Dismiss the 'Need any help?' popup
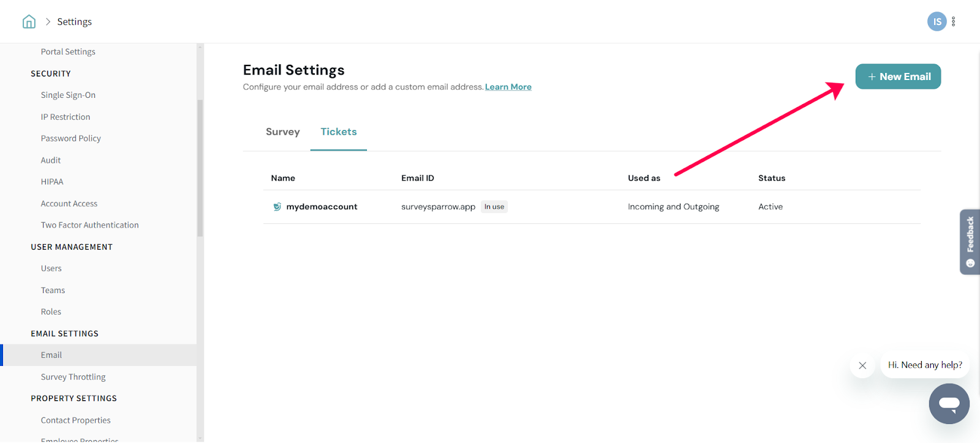This screenshot has height=443, width=980. coord(862,365)
